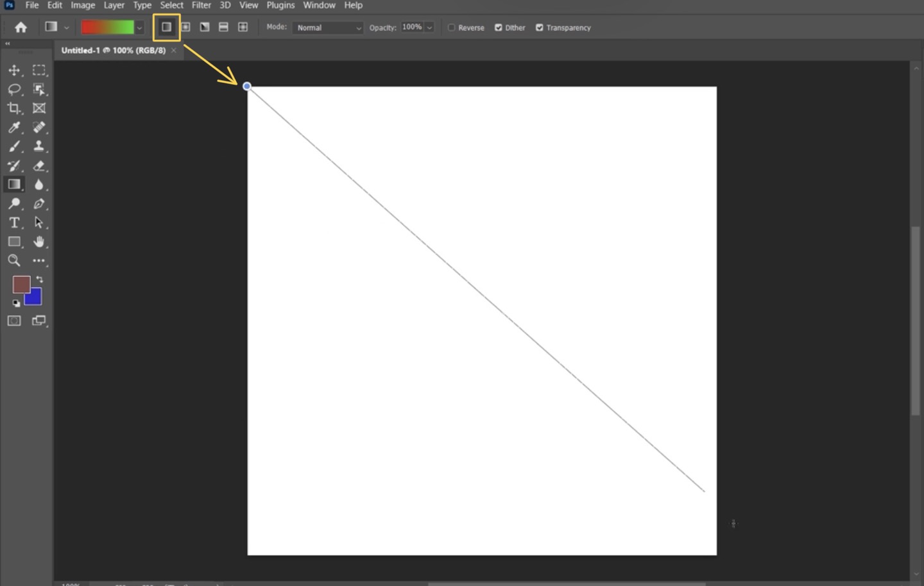Enable the Reverse checkbox

[x=451, y=28]
